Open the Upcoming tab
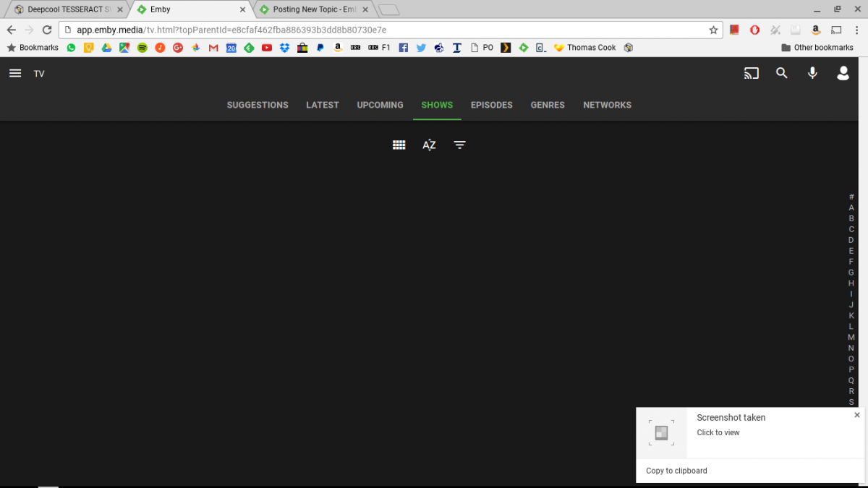Screen dimensions: 868x488 click(x=380, y=105)
